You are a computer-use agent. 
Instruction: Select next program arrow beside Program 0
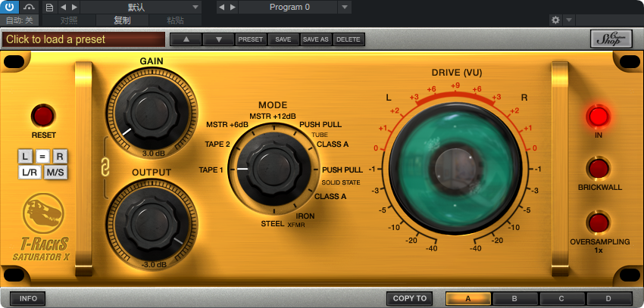pyautogui.click(x=233, y=7)
